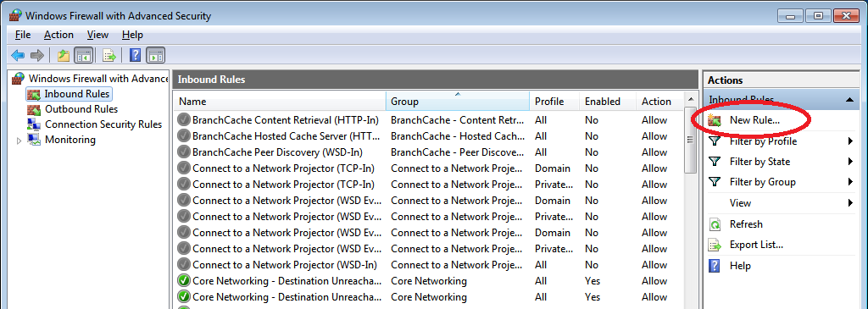The height and width of the screenshot is (309, 868).
Task: Click green check icon of first Core Networking rule
Action: point(184,281)
